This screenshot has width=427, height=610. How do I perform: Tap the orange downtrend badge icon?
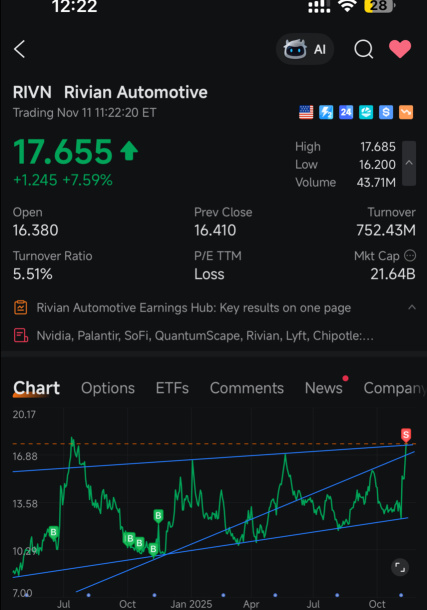[x=406, y=112]
